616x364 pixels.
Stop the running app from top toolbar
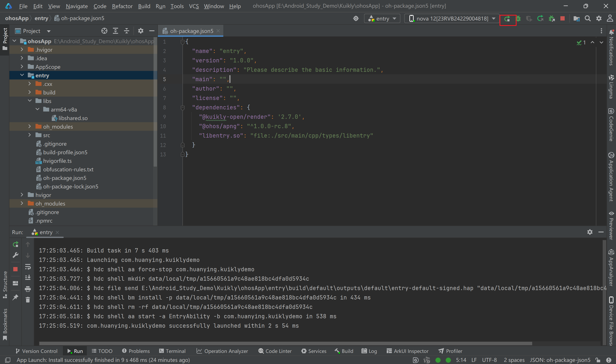563,19
